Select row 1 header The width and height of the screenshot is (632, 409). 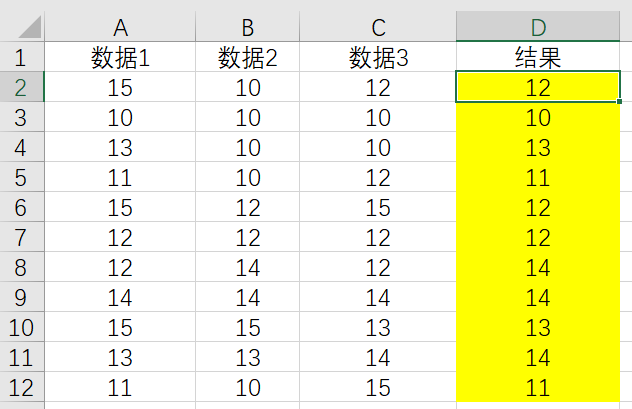click(x=22, y=57)
